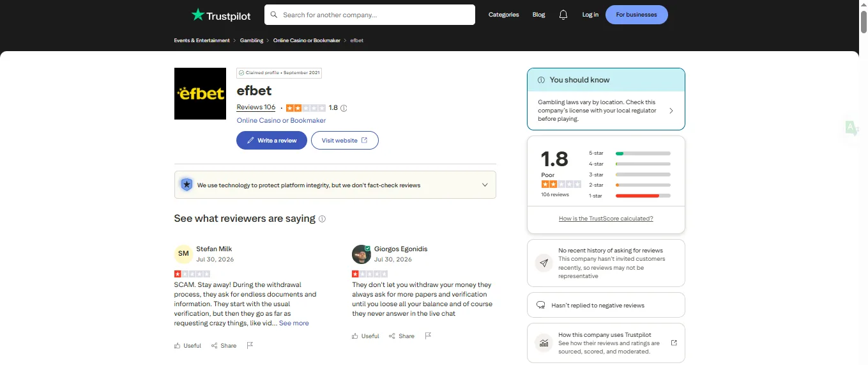The height and width of the screenshot is (365, 868).
Task: Click Giorgos Egonidis profile avatar
Action: [362, 254]
